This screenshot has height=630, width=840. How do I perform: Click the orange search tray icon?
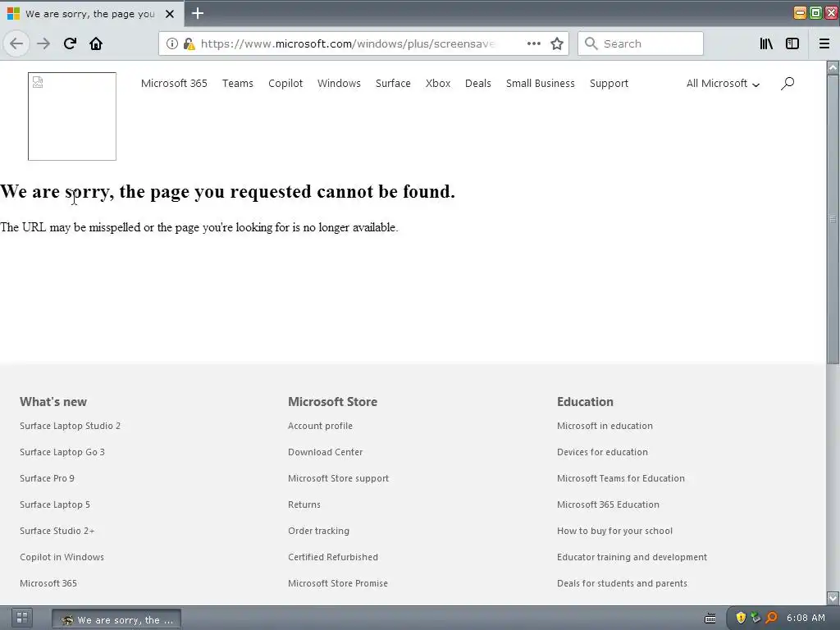tap(771, 618)
